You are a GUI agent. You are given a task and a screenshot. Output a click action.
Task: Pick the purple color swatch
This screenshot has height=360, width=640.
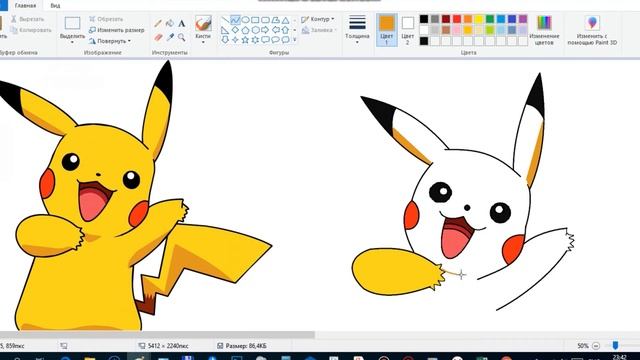click(x=523, y=19)
